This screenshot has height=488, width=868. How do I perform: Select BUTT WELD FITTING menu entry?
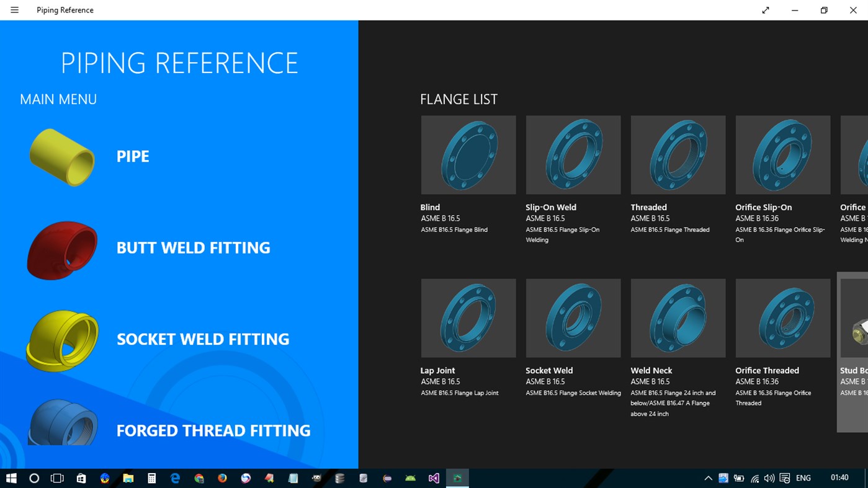pos(193,247)
